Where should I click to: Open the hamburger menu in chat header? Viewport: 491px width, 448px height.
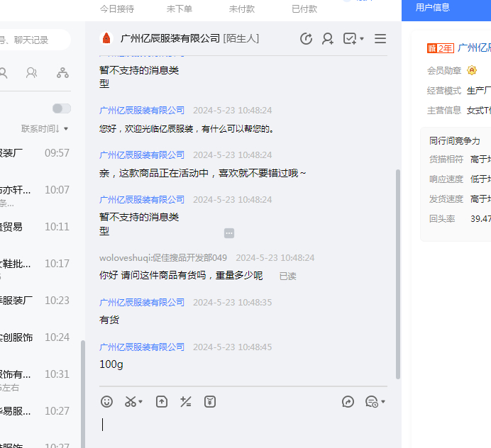point(380,39)
